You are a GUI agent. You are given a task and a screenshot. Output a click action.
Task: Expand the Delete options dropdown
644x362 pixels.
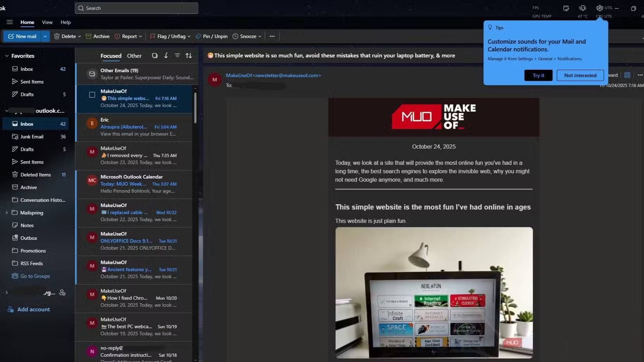79,36
